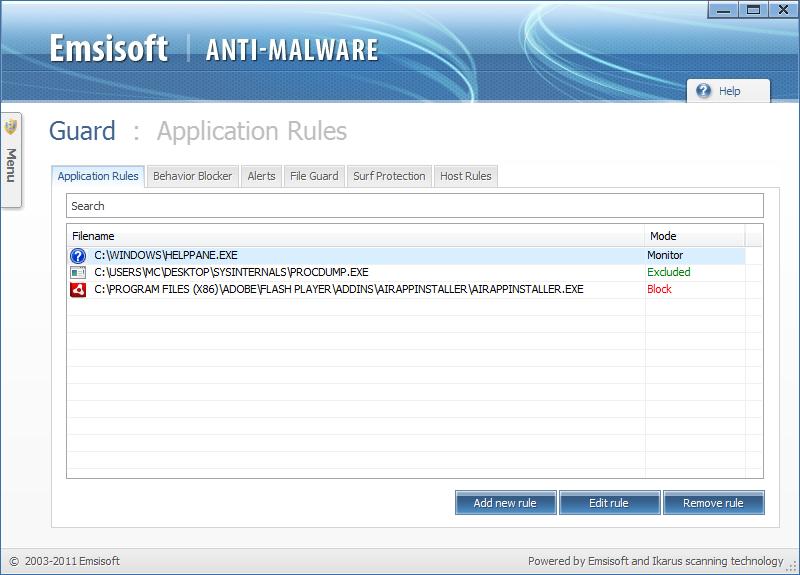Switch to the Behavior Blocker tab
The width and height of the screenshot is (800, 575).
[192, 176]
